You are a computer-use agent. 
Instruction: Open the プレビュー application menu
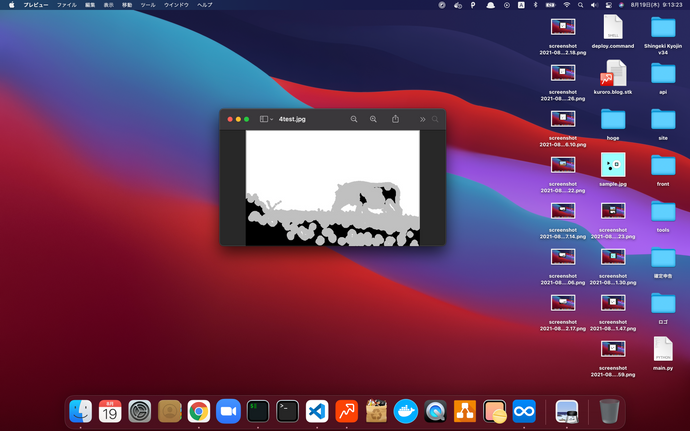click(36, 5)
